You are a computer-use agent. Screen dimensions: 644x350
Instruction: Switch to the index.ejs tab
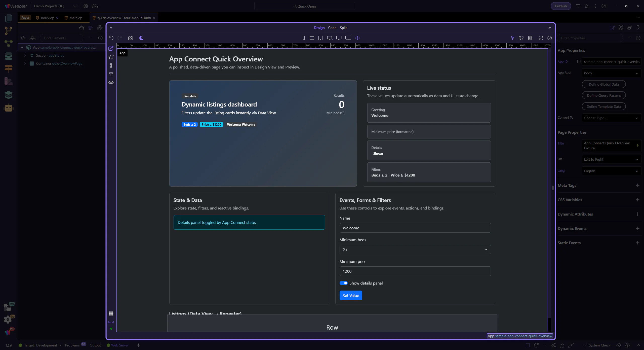pos(48,18)
